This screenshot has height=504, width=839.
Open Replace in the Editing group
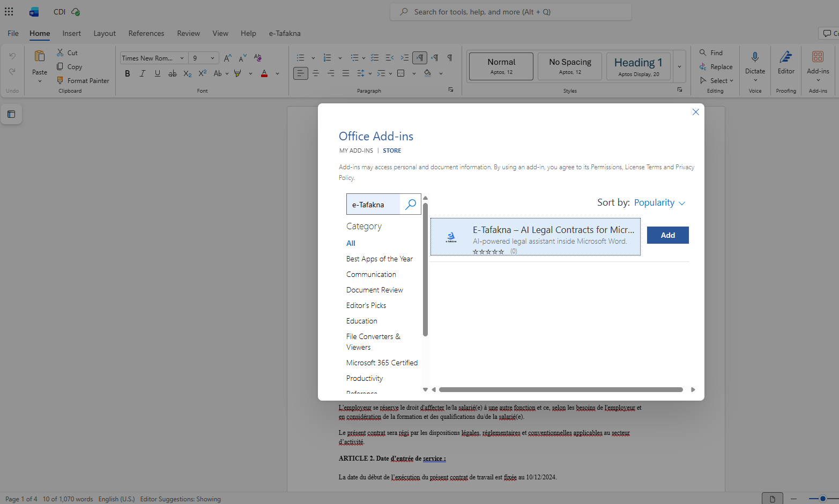716,66
